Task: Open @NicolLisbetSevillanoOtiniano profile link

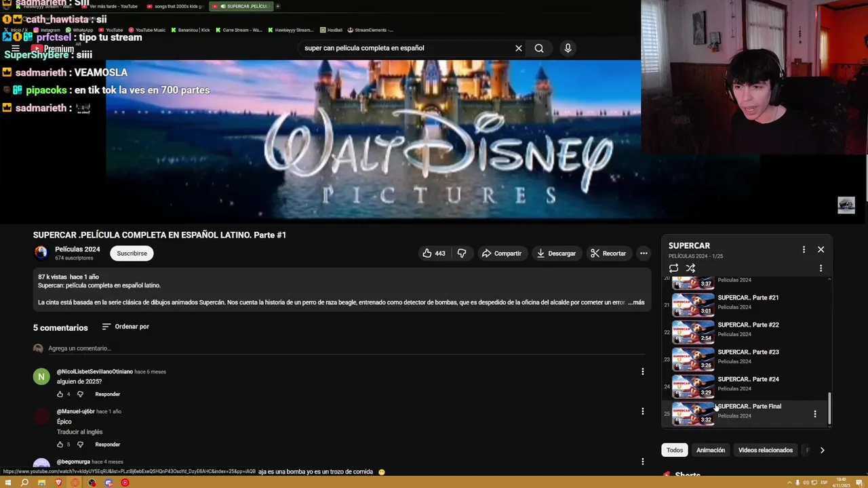Action: tap(95, 371)
